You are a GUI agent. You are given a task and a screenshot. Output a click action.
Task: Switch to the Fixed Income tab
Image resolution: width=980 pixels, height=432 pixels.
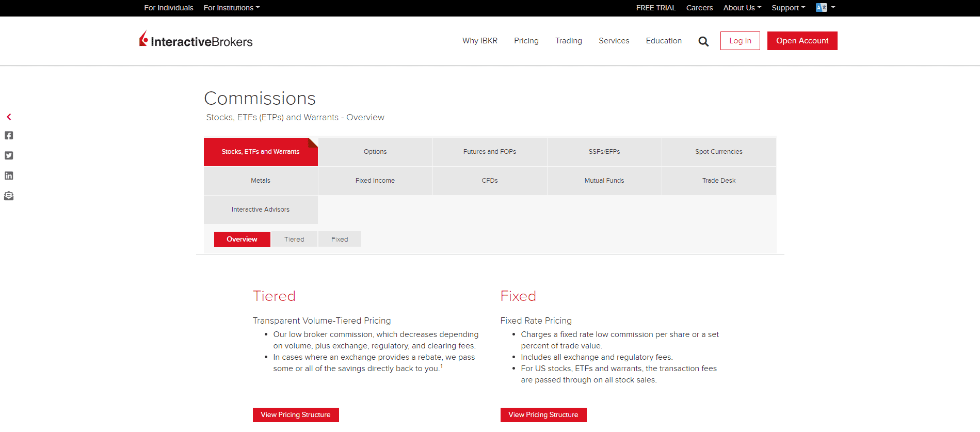[375, 181]
